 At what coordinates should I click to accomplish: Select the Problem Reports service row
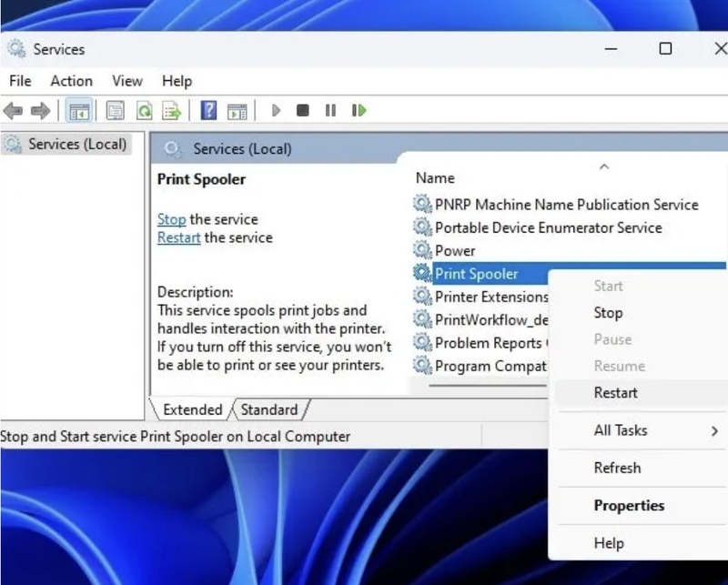click(480, 343)
